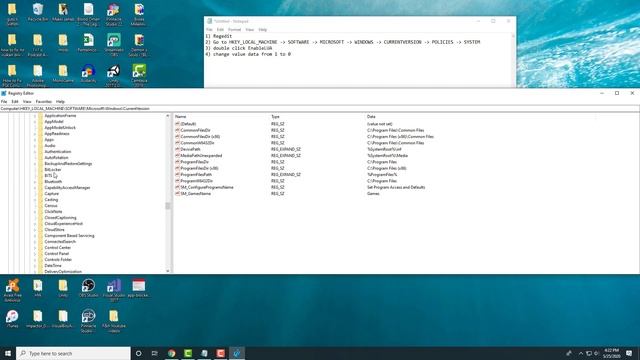Open the Format menu in Notepad
Screen dimensions: 640x360
[234, 29]
